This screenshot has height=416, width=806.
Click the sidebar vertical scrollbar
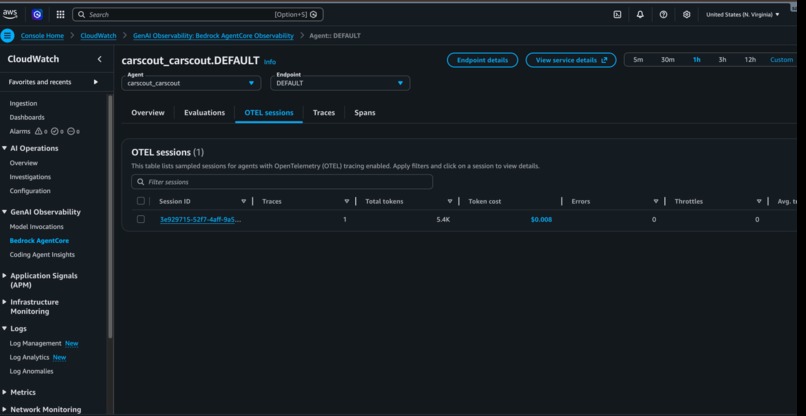[x=110, y=216]
